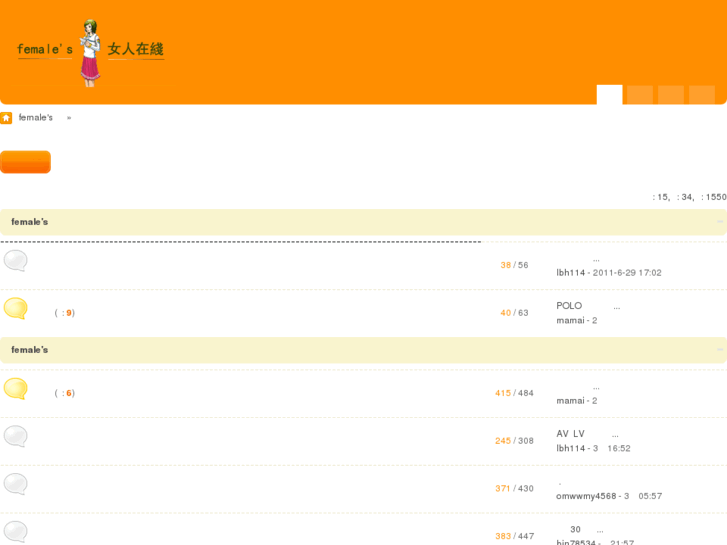Click the 371 / 430 post statistics
The width and height of the screenshot is (727, 545).
(x=514, y=489)
